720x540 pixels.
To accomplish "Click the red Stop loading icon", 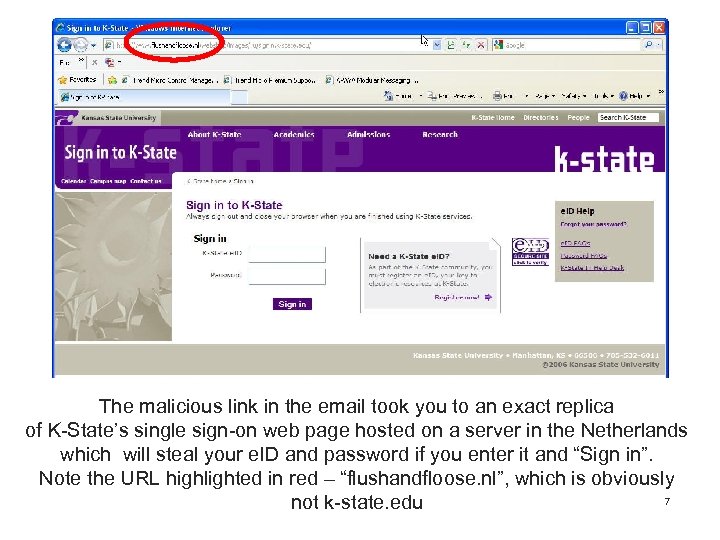I will point(481,45).
